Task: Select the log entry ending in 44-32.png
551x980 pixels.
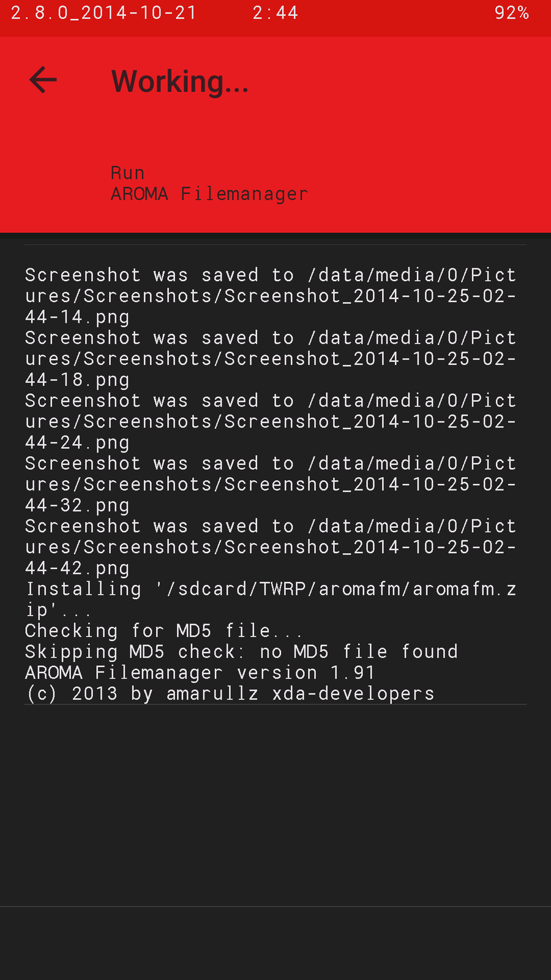Action: tap(270, 484)
